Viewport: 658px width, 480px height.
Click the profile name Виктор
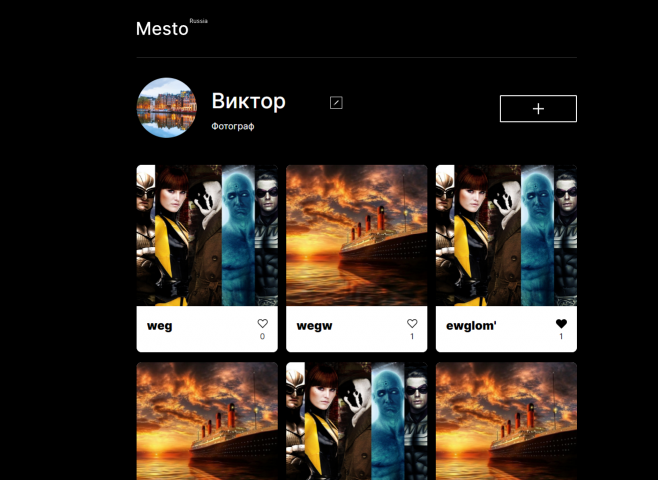pos(248,102)
